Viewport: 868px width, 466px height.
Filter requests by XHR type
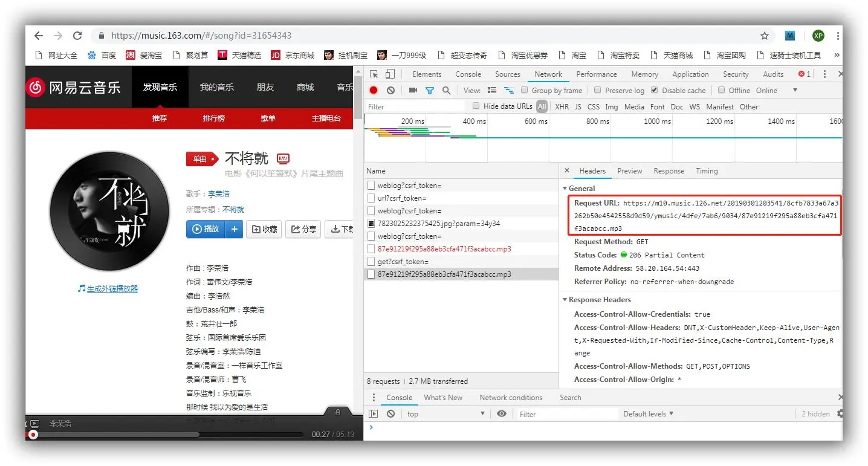coord(562,106)
